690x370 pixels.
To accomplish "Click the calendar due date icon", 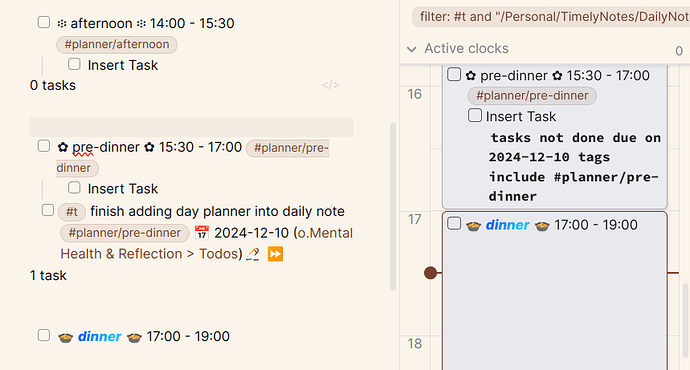I will coord(202,233).
